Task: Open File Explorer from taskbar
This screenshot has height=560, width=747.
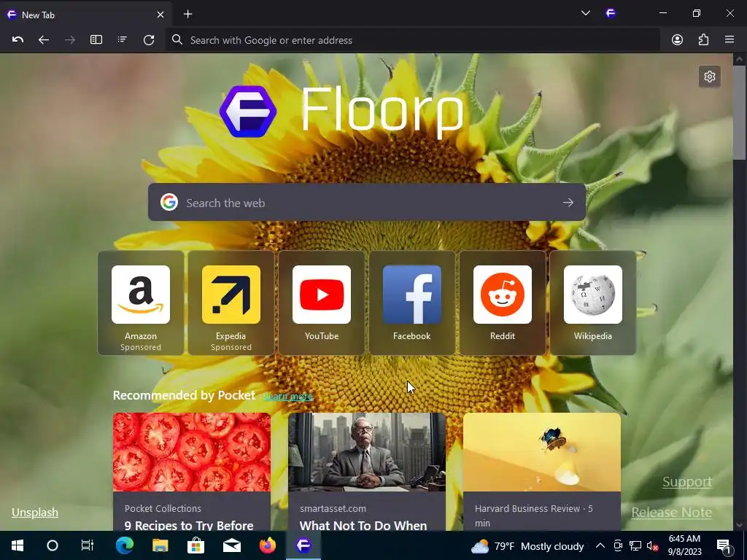Action: [160, 545]
